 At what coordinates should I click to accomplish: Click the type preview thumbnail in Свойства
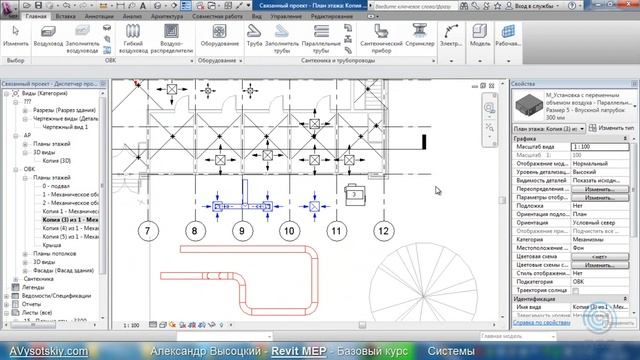(x=529, y=106)
